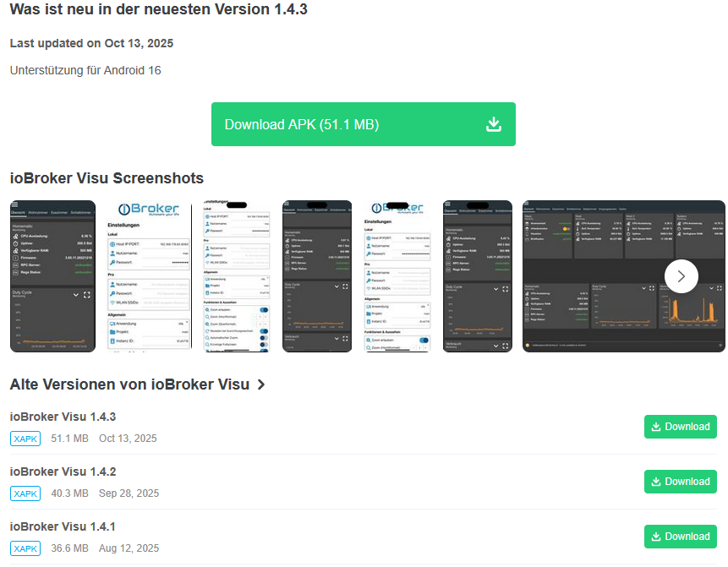This screenshot has width=728, height=567.
Task: Click the Download button for version 1.4.1
Action: (680, 537)
